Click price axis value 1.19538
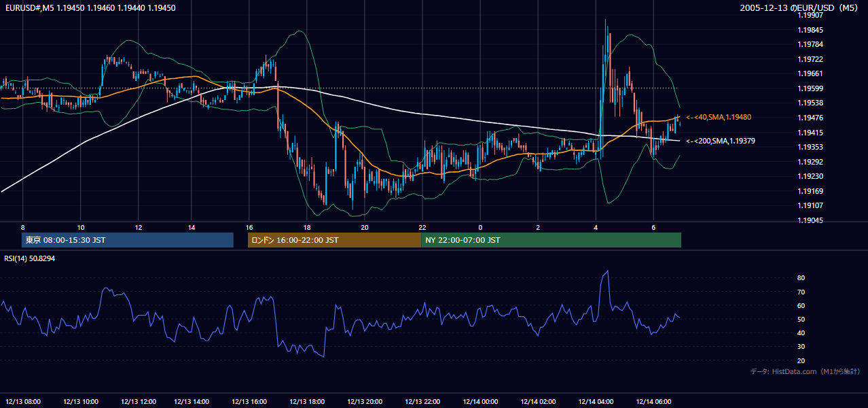 point(810,103)
